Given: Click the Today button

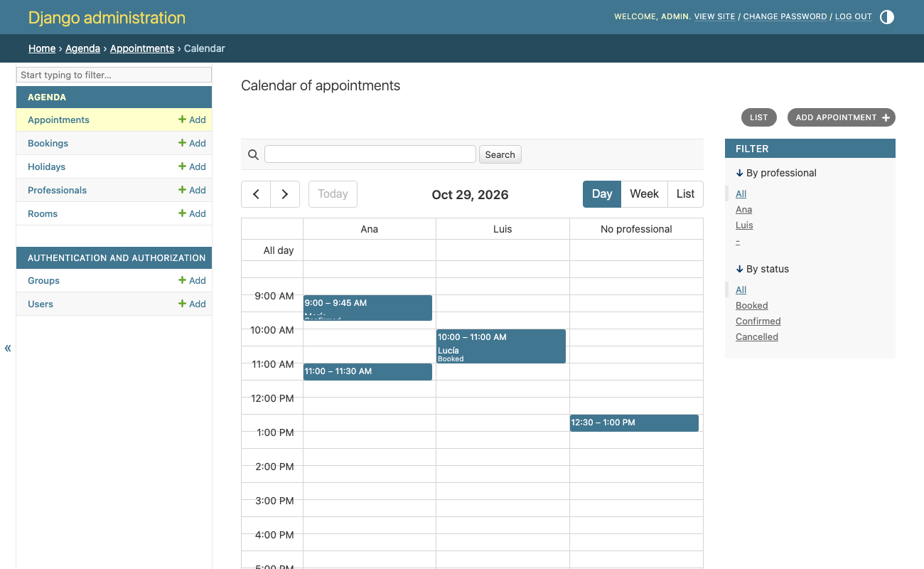Looking at the screenshot, I should point(333,194).
